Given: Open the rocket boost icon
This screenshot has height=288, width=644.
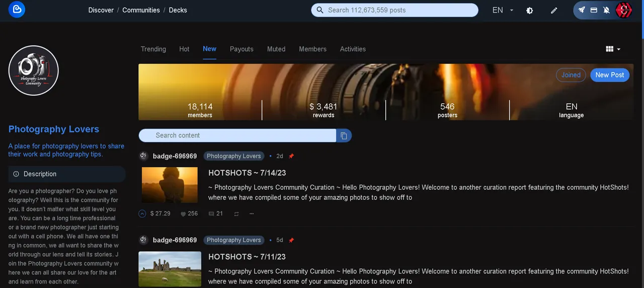Looking at the screenshot, I should 582,10.
